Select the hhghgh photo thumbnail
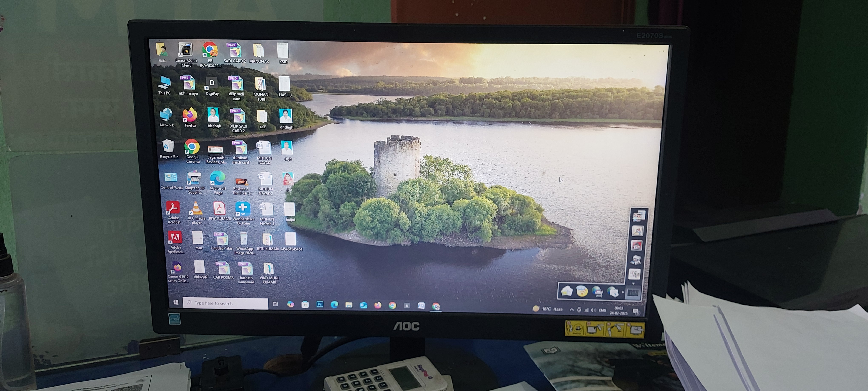This screenshot has width=868, height=391. coord(214,118)
